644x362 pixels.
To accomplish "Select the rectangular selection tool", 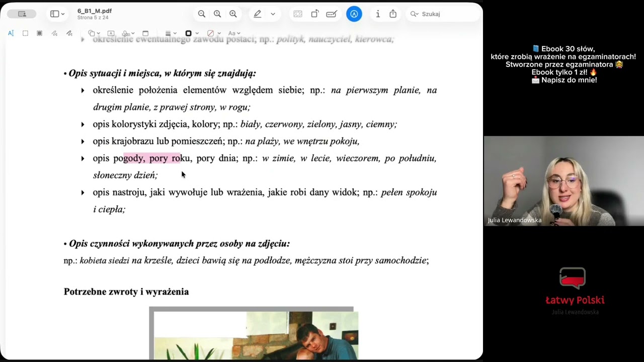I will (x=25, y=33).
